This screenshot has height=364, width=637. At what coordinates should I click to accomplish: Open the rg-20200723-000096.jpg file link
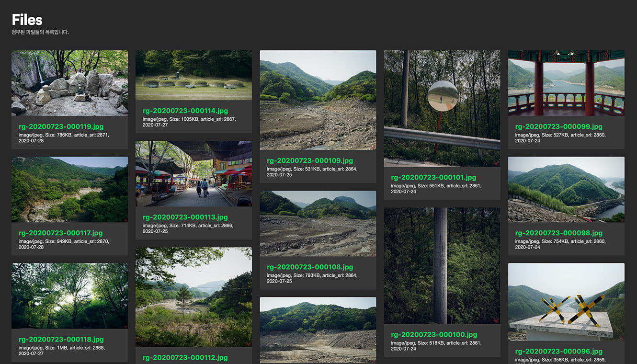558,352
